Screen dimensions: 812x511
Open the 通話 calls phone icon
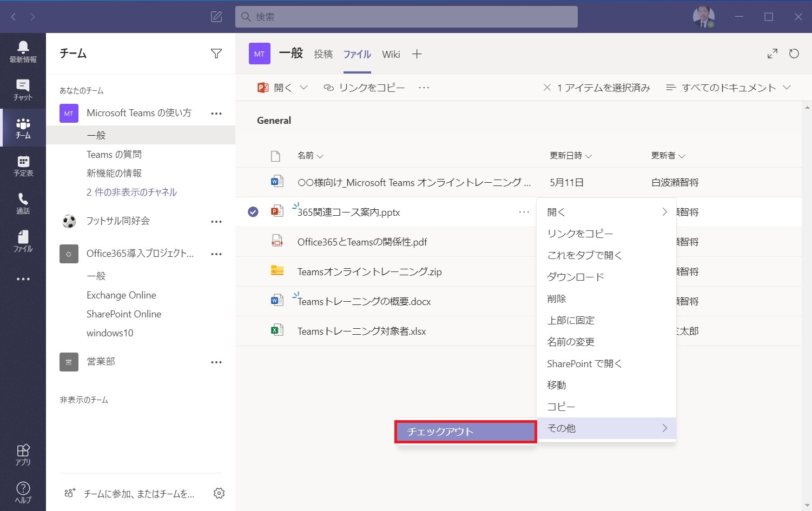tap(23, 203)
